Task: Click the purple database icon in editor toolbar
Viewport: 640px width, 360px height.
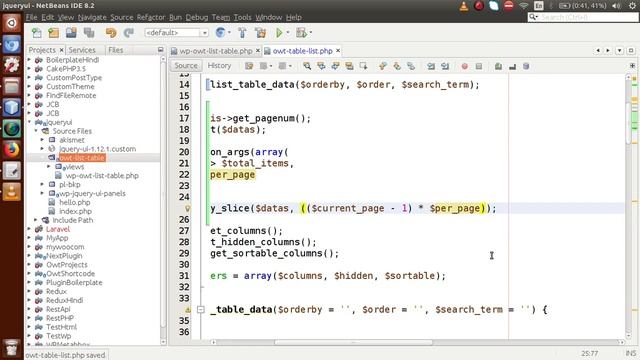Action: click(526, 66)
